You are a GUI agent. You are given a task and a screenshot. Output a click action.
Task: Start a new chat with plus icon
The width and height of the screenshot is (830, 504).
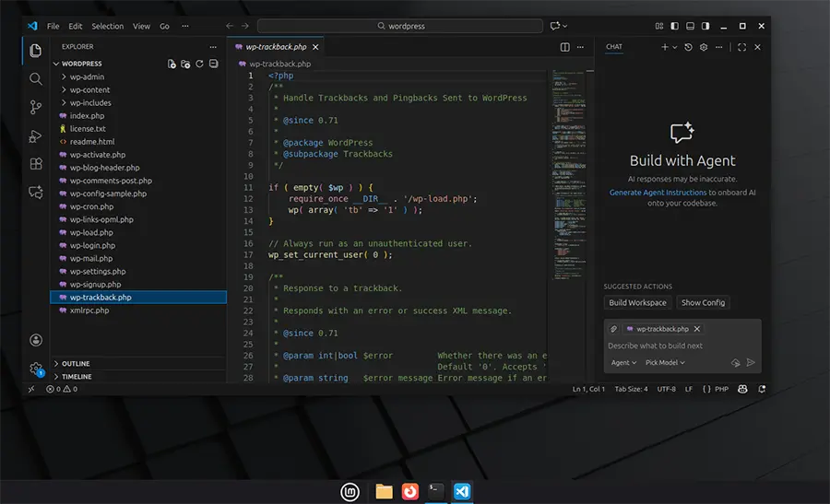coord(664,47)
